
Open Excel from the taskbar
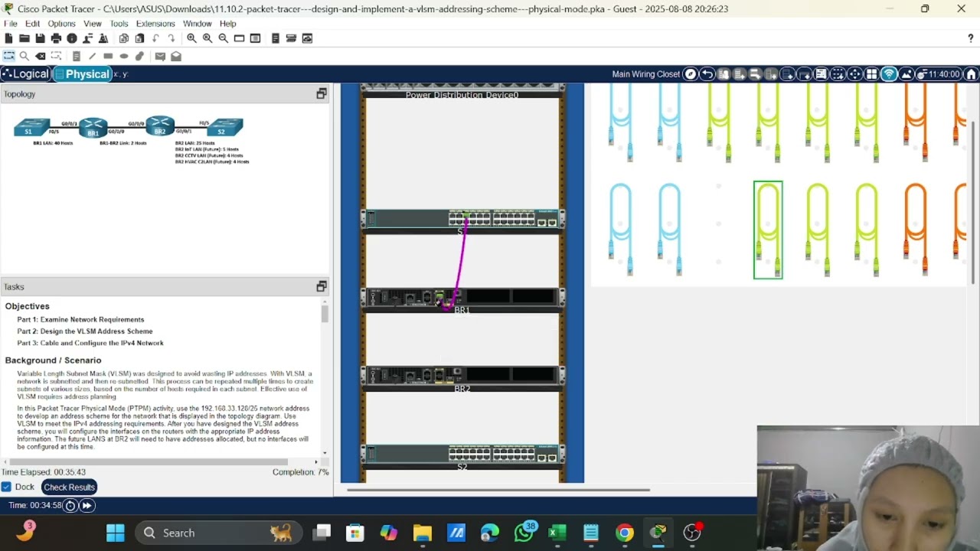click(x=557, y=533)
